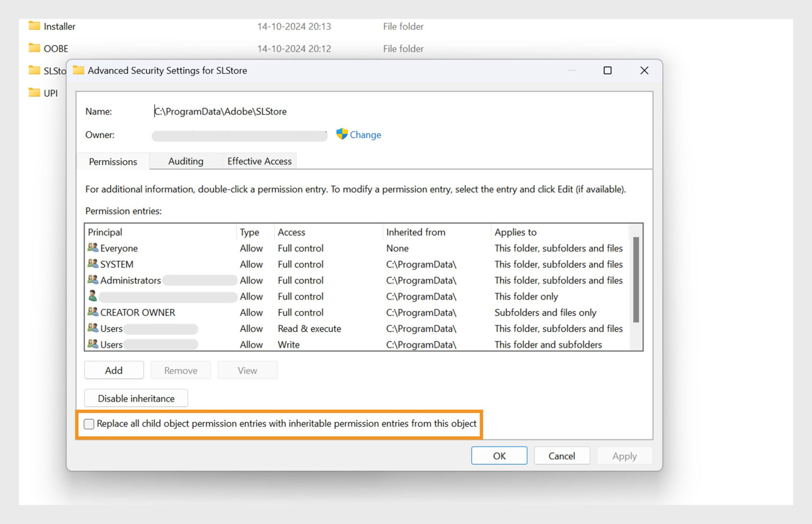Click the folder icon in the dialog title bar
The image size is (812, 524).
pyautogui.click(x=78, y=70)
